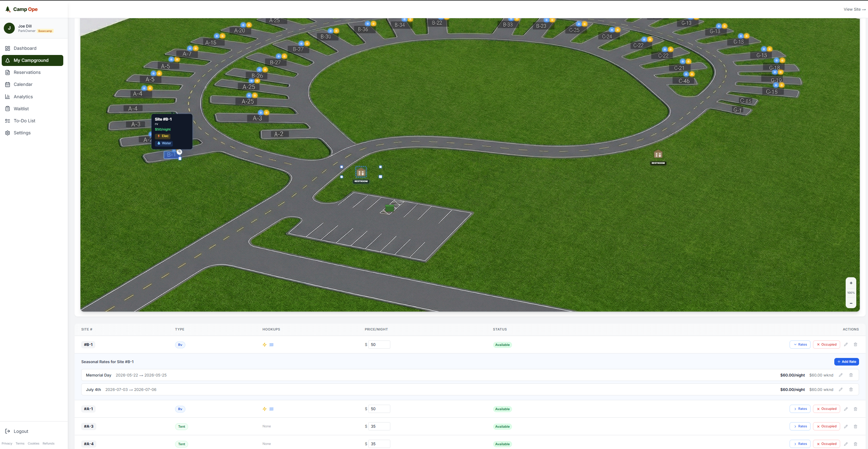This screenshot has height=449, width=868.
Task: Collapse the Rates section for #B-1
Action: pyautogui.click(x=800, y=345)
